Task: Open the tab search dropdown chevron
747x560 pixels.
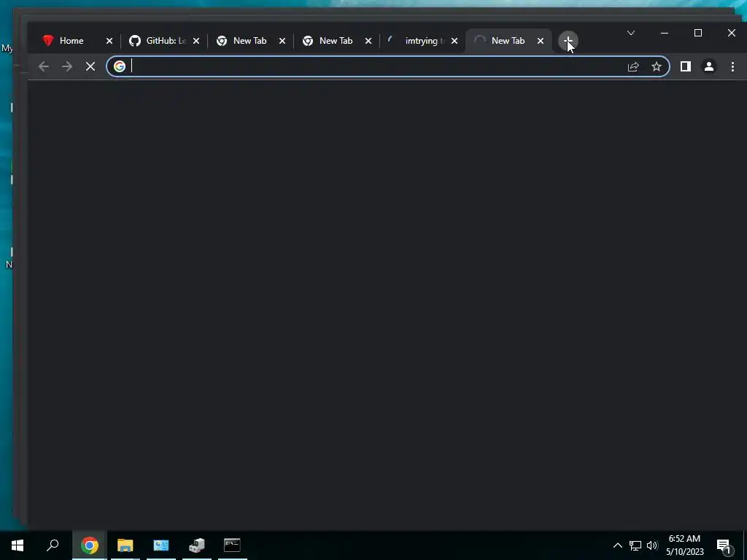Action: coord(631,33)
